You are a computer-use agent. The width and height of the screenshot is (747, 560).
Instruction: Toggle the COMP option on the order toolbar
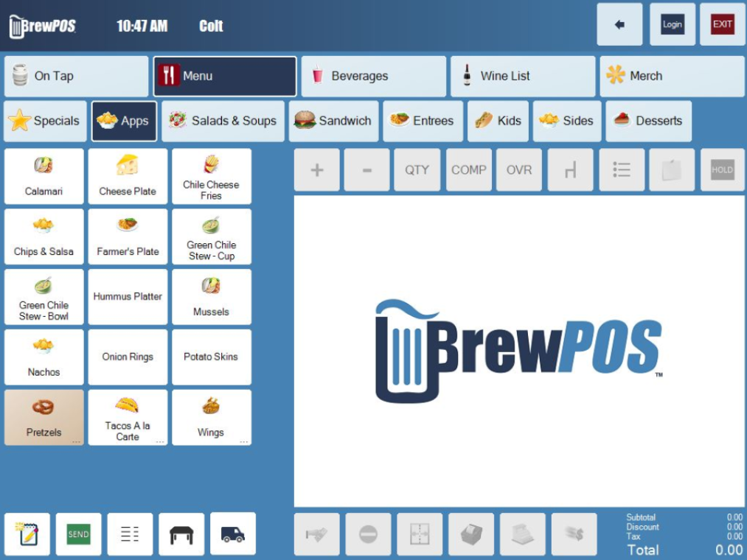[x=468, y=169]
